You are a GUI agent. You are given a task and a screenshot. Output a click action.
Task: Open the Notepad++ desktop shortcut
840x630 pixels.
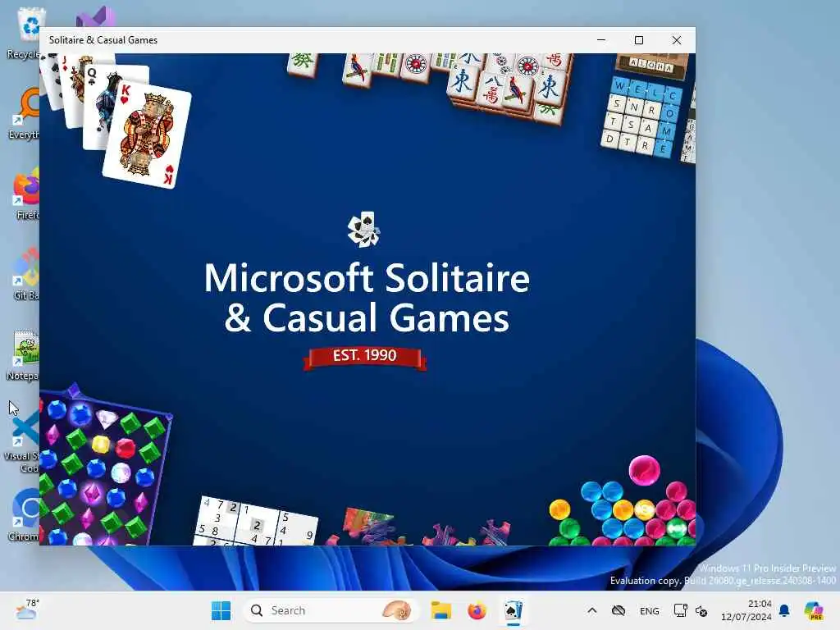(x=25, y=354)
